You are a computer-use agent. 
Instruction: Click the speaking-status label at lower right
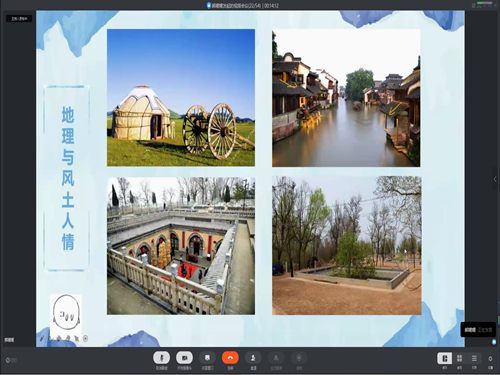pos(478,330)
